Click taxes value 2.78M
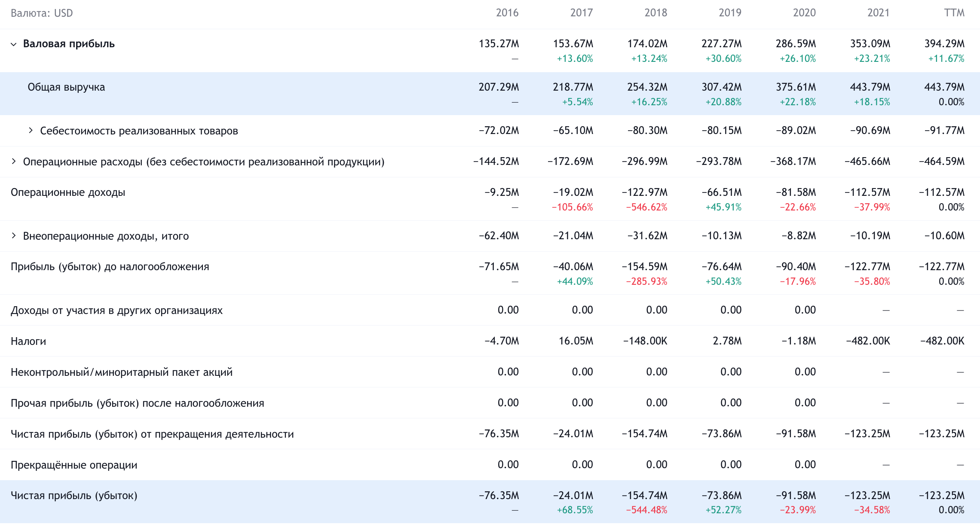 (727, 341)
